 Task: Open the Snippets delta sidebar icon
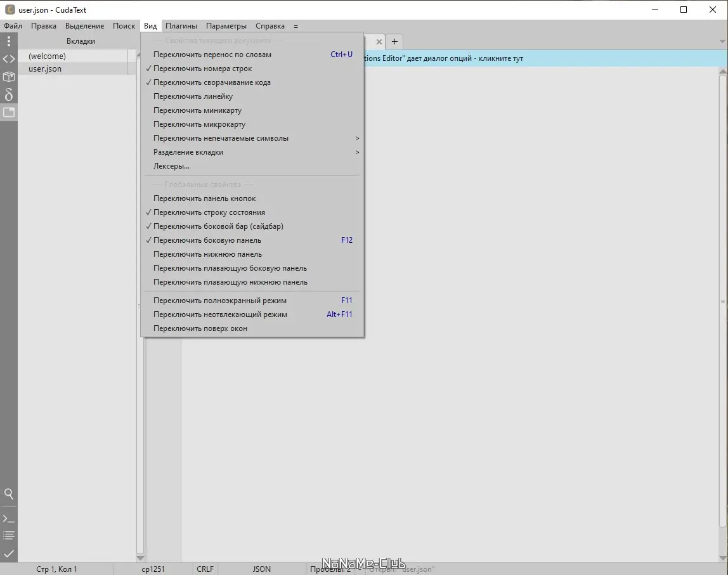pyautogui.click(x=9, y=94)
